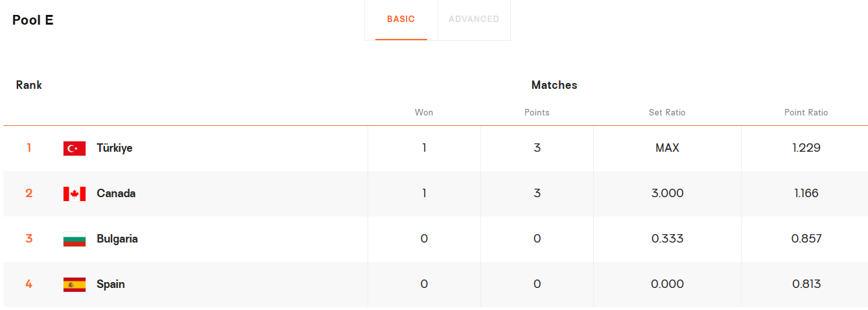This screenshot has width=868, height=310.
Task: Select Canada's 1.166 point ratio cell
Action: (806, 193)
